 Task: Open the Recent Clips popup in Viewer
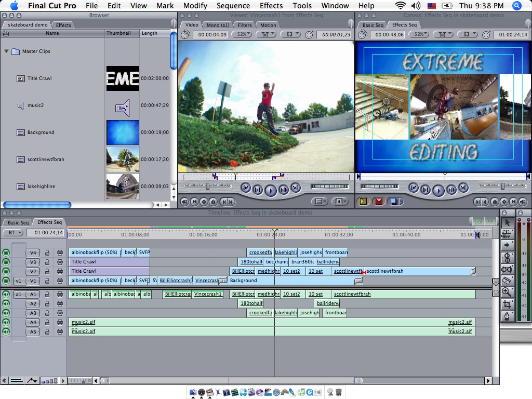click(x=319, y=202)
